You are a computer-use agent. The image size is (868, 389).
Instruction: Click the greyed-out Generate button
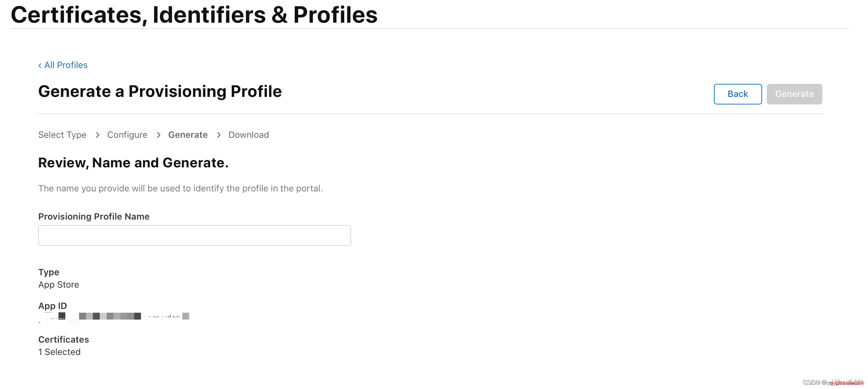point(794,94)
